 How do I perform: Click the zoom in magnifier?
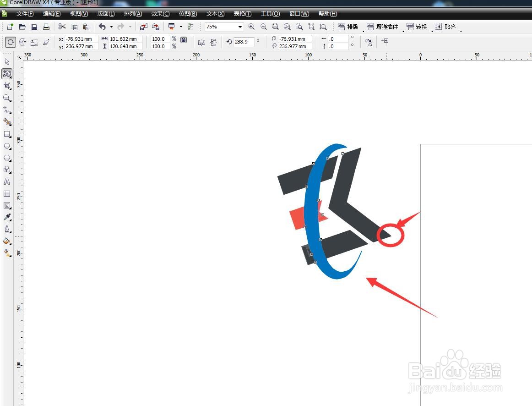[251, 27]
